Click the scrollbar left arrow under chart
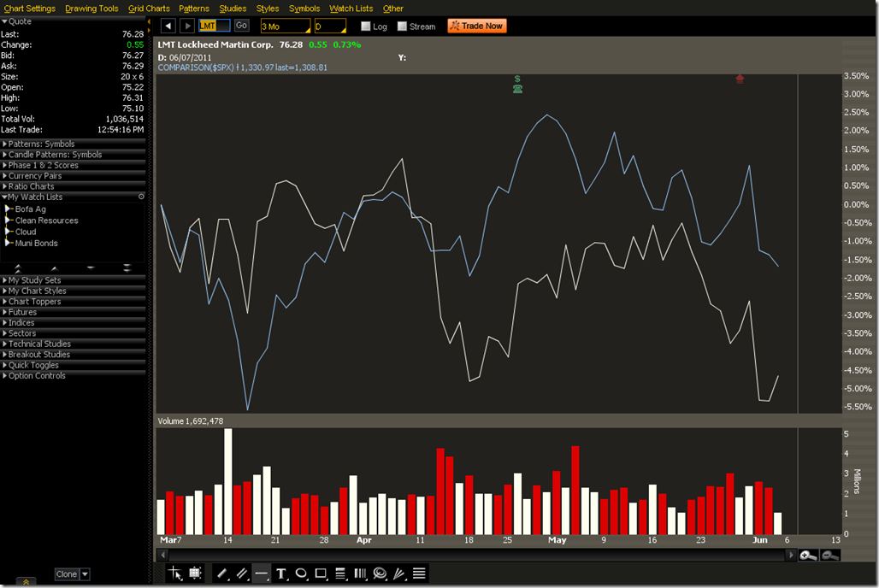 162,555
